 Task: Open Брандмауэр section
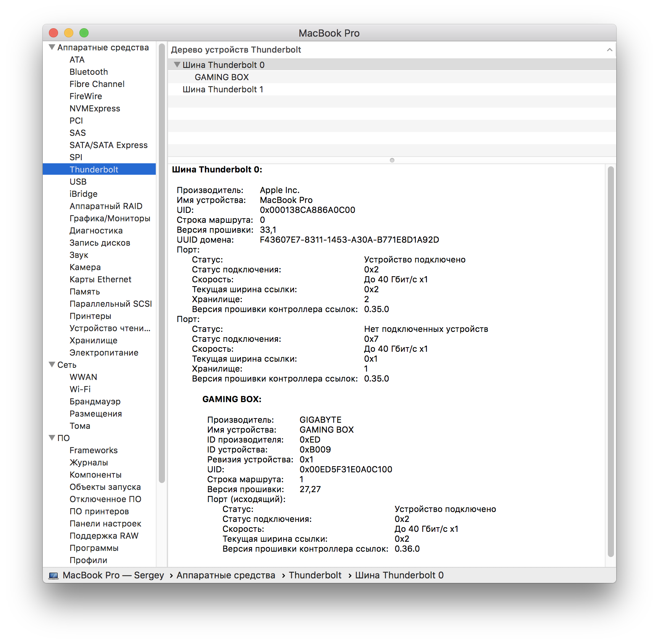pos(95,401)
